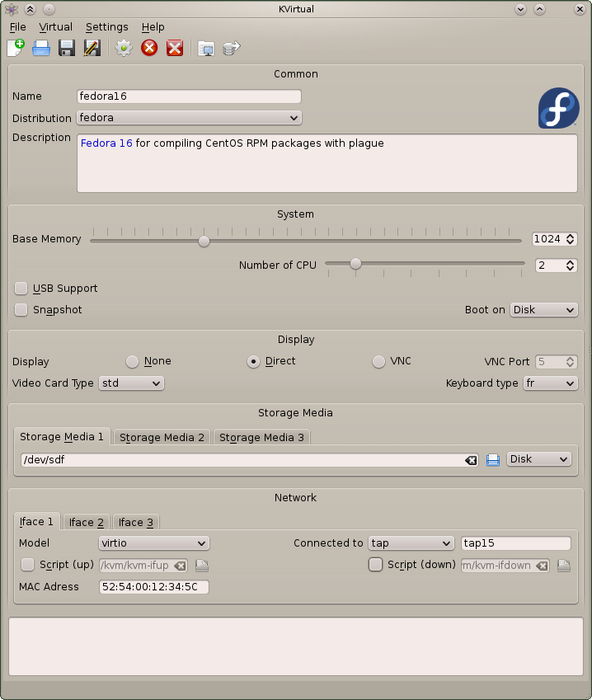The height and width of the screenshot is (700, 592).
Task: Click the red circle stop toolbar icon
Action: coord(149,48)
